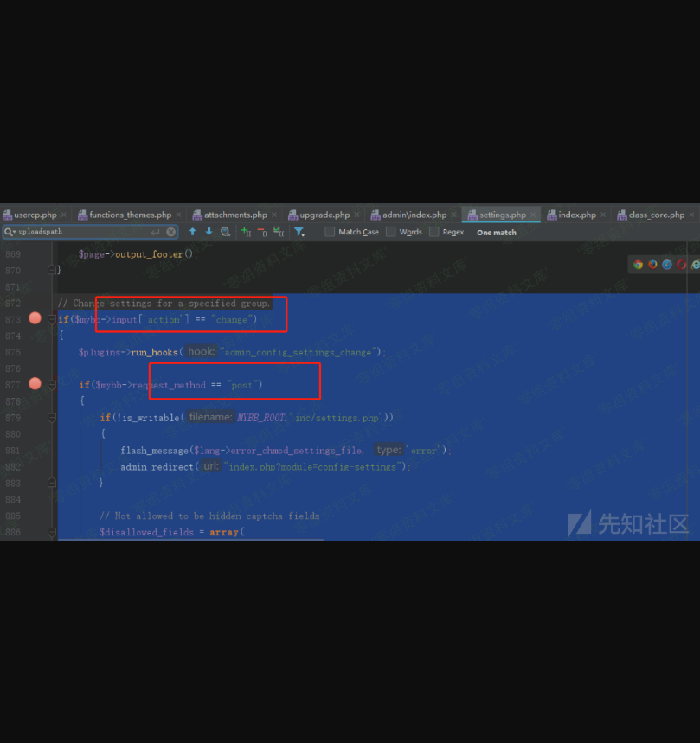Screen dimensions: 700x743
Task: Collapse the if block at line 877
Action: 52,384
